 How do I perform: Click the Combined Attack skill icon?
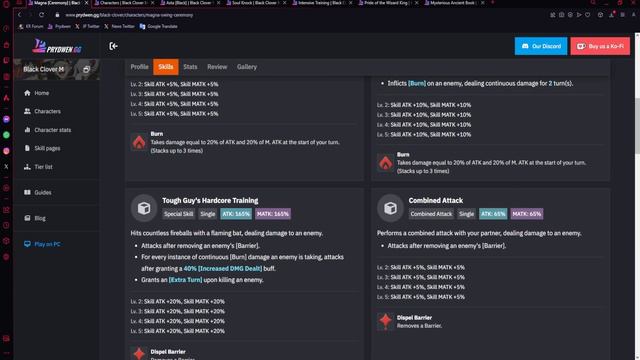(x=390, y=208)
